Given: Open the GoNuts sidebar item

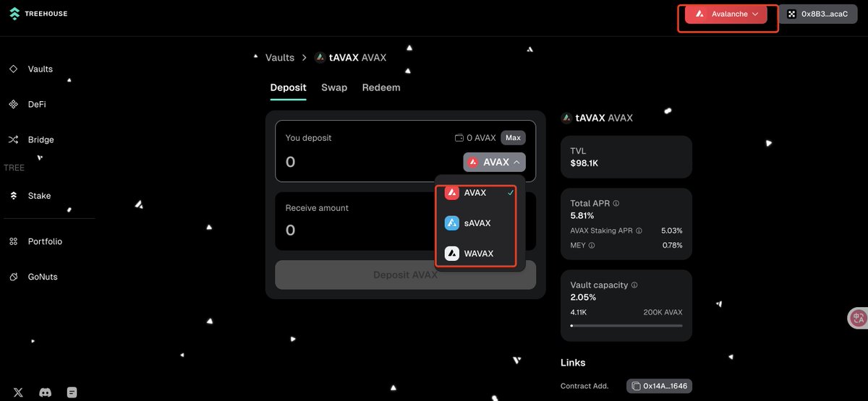Looking at the screenshot, I should [43, 277].
